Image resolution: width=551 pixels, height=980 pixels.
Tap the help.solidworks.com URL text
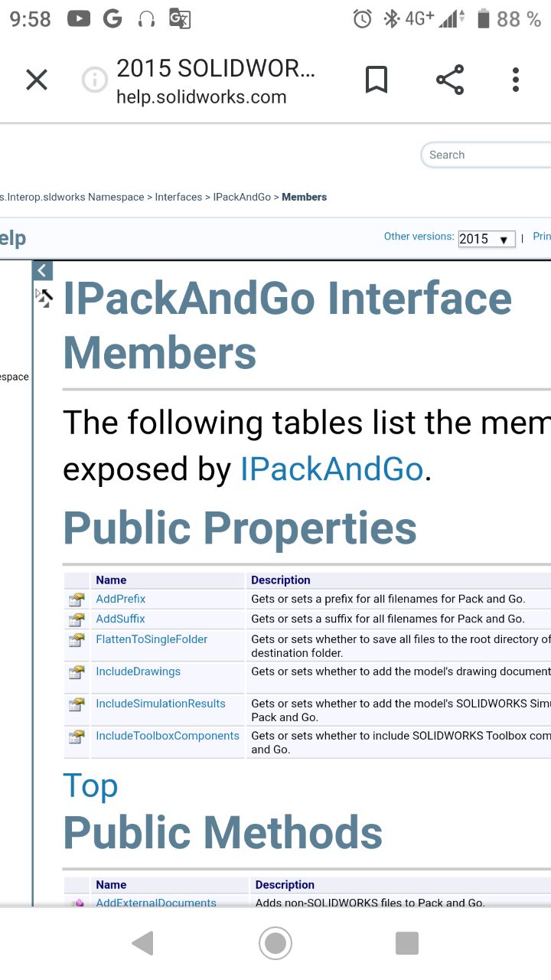point(201,97)
